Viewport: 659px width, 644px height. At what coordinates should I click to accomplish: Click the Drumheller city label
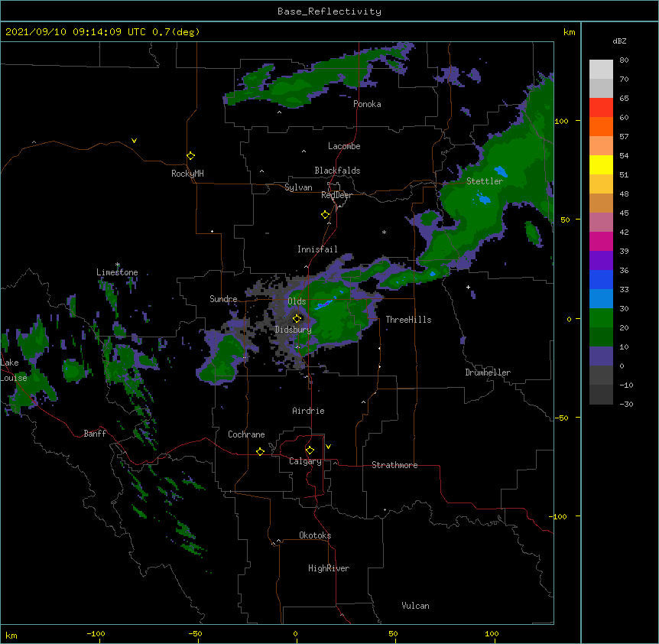coord(488,372)
